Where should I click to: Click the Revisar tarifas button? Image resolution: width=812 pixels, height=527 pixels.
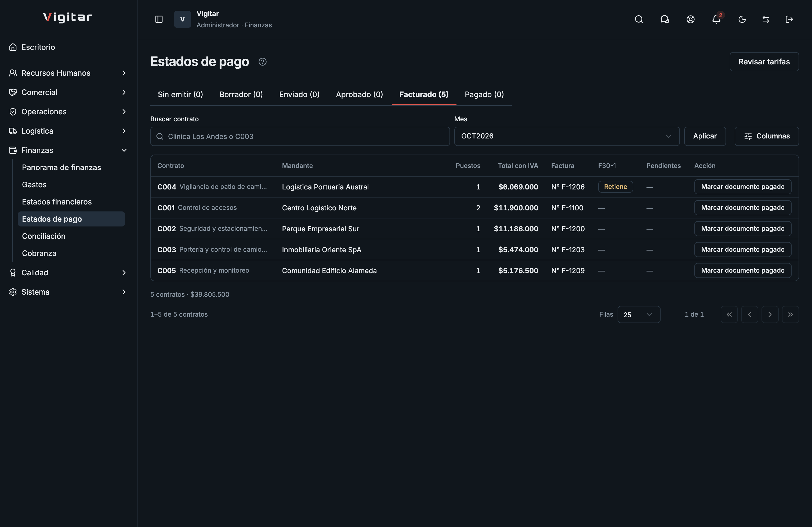(764, 62)
